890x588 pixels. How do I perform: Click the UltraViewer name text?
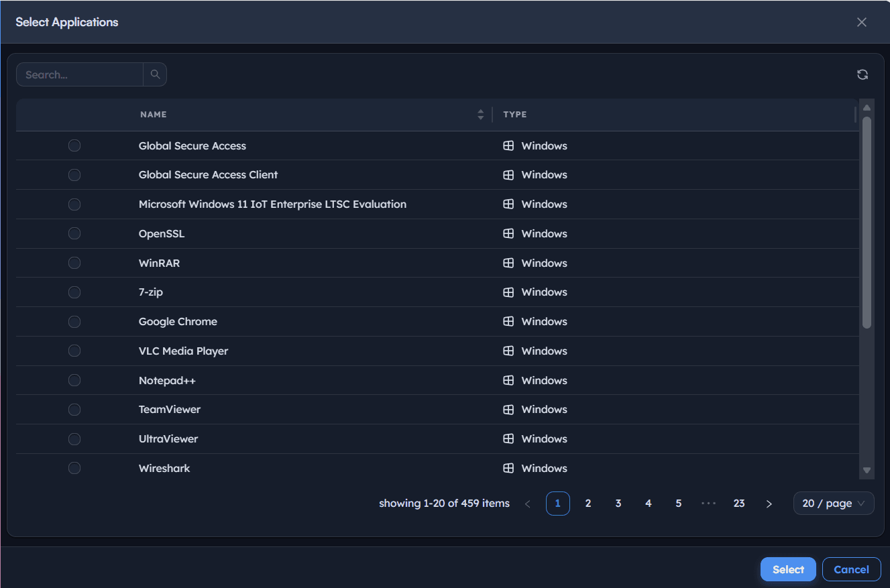pyautogui.click(x=168, y=439)
